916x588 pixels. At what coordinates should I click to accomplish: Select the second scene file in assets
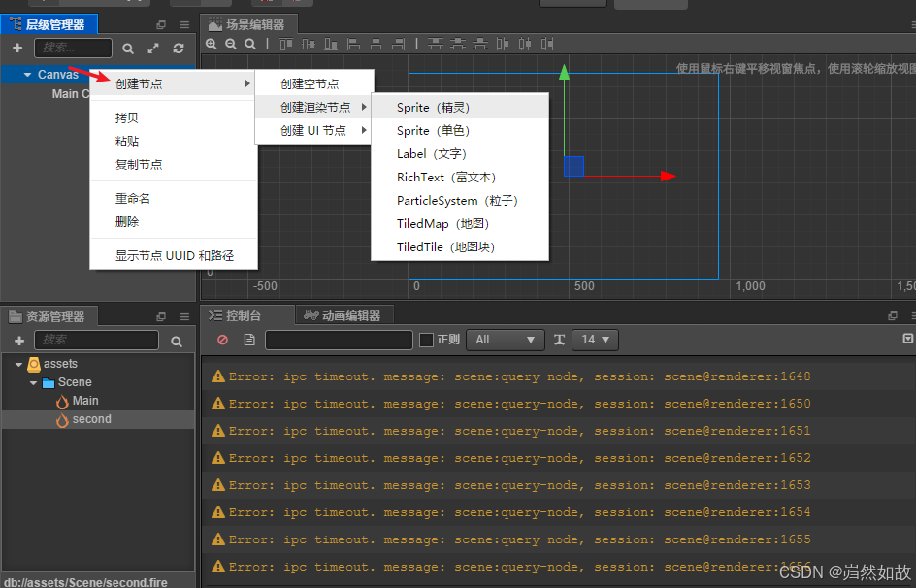coord(98,420)
